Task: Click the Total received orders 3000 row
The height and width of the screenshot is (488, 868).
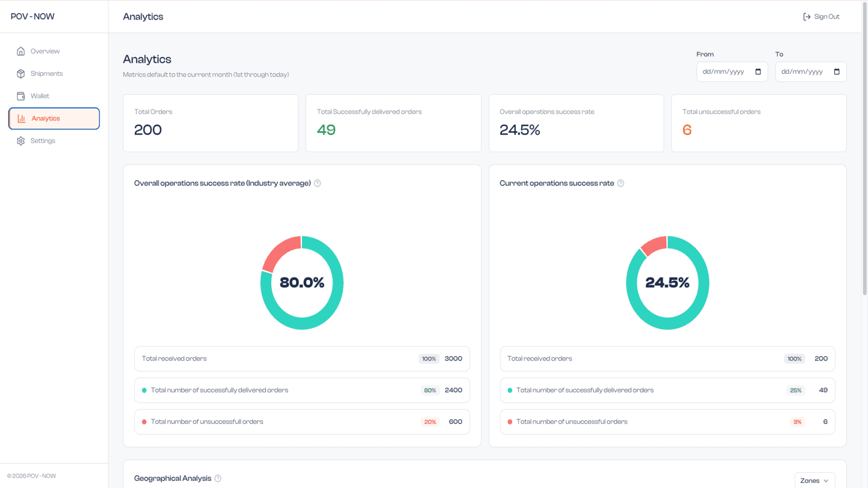Action: click(302, 358)
